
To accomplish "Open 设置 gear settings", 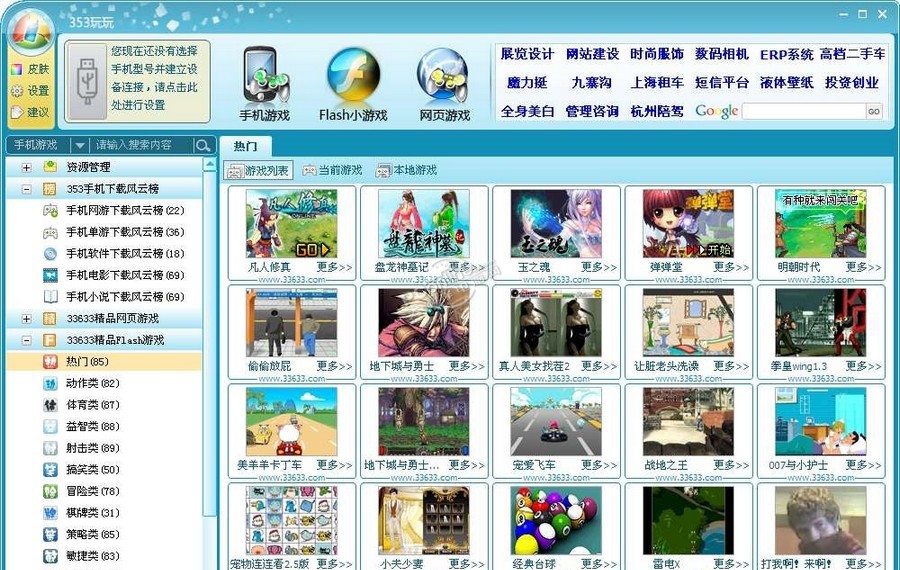I will pos(30,91).
